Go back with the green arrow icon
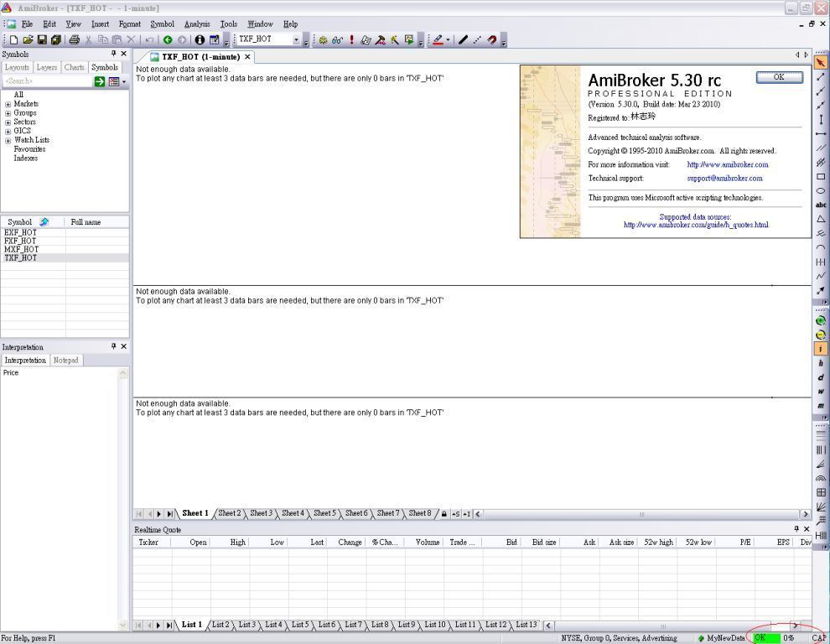Image resolution: width=830 pixels, height=644 pixels. click(x=168, y=39)
